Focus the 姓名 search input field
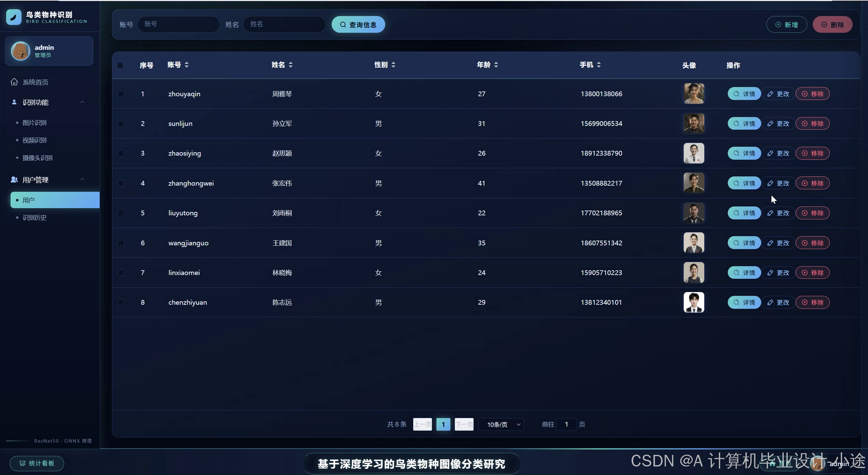The width and height of the screenshot is (868, 475). pyautogui.click(x=284, y=24)
